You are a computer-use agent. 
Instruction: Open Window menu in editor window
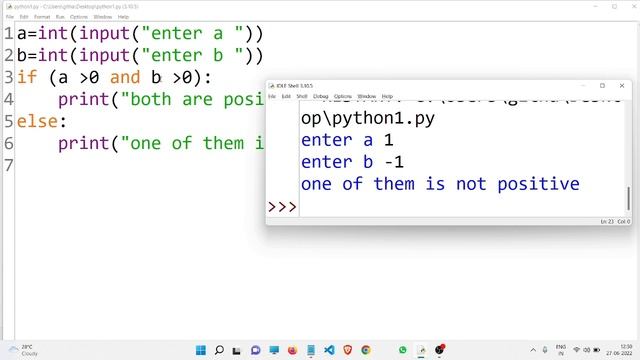(x=102, y=17)
